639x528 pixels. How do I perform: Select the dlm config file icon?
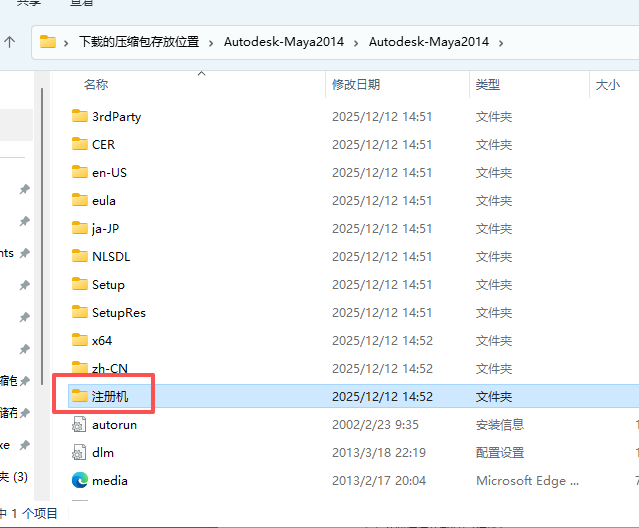pos(79,453)
